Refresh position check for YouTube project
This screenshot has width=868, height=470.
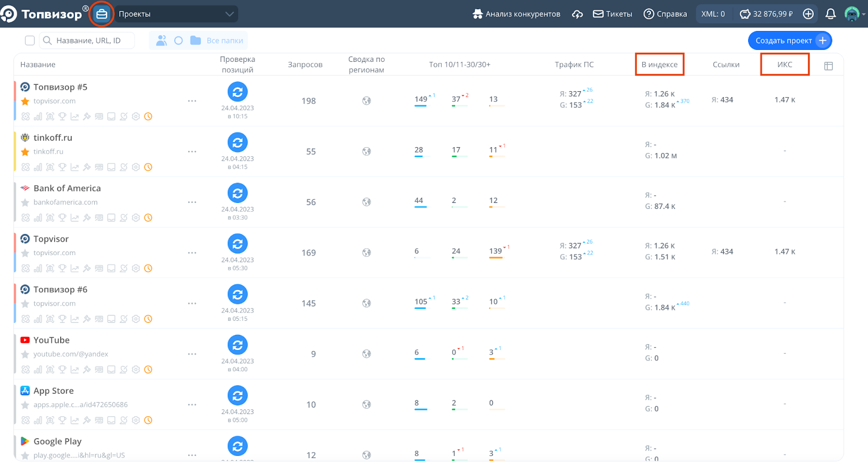pos(238,345)
